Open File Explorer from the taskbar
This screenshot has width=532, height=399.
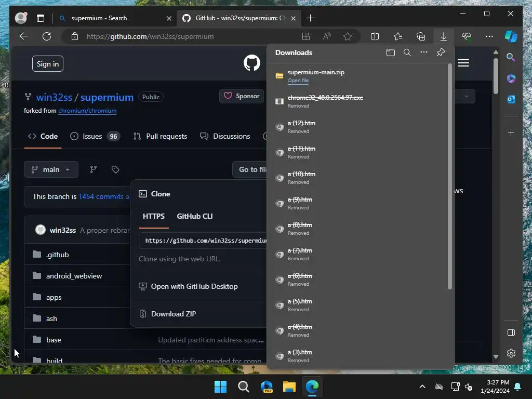pyautogui.click(x=289, y=387)
